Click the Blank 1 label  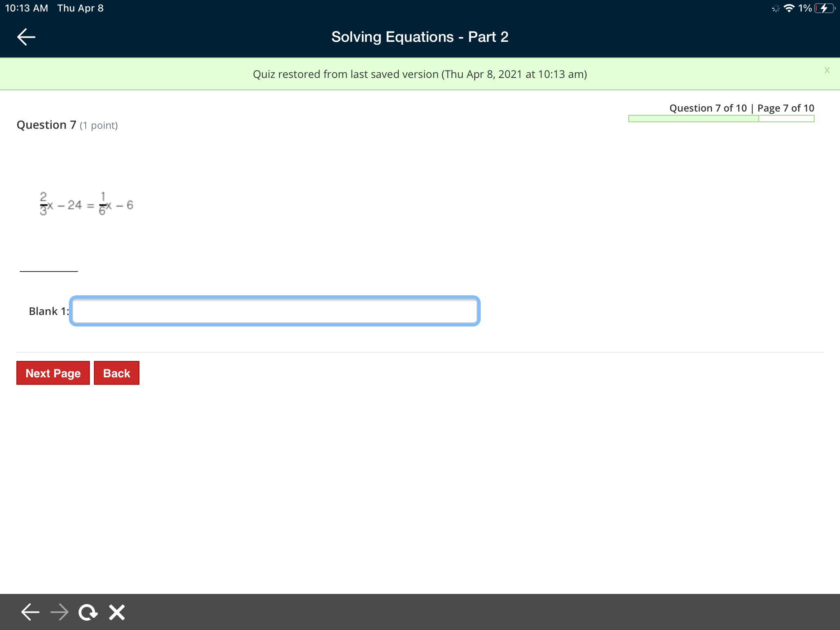[x=48, y=311]
